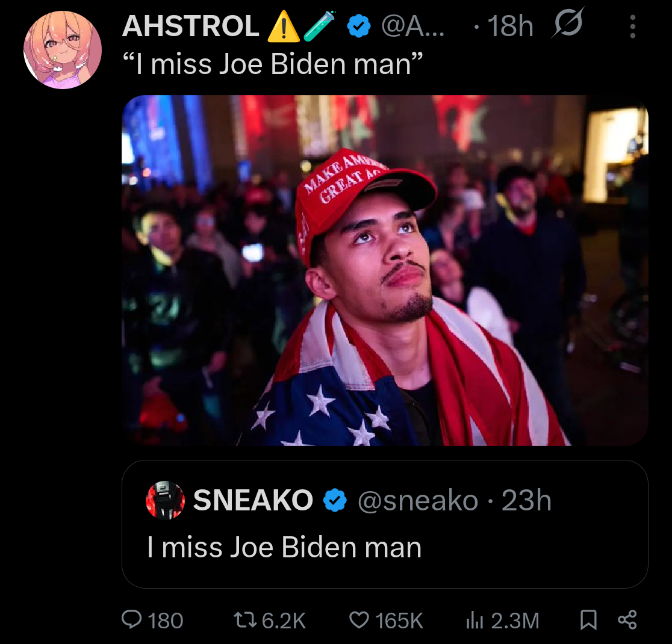The height and width of the screenshot is (644, 672).
Task: Like the post via the heart icon
Action: coord(359,620)
